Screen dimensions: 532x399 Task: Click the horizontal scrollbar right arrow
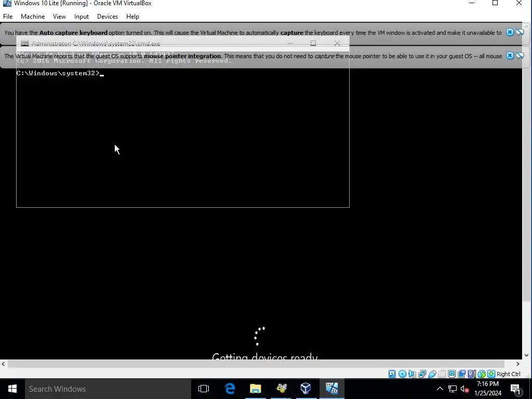[x=518, y=364]
